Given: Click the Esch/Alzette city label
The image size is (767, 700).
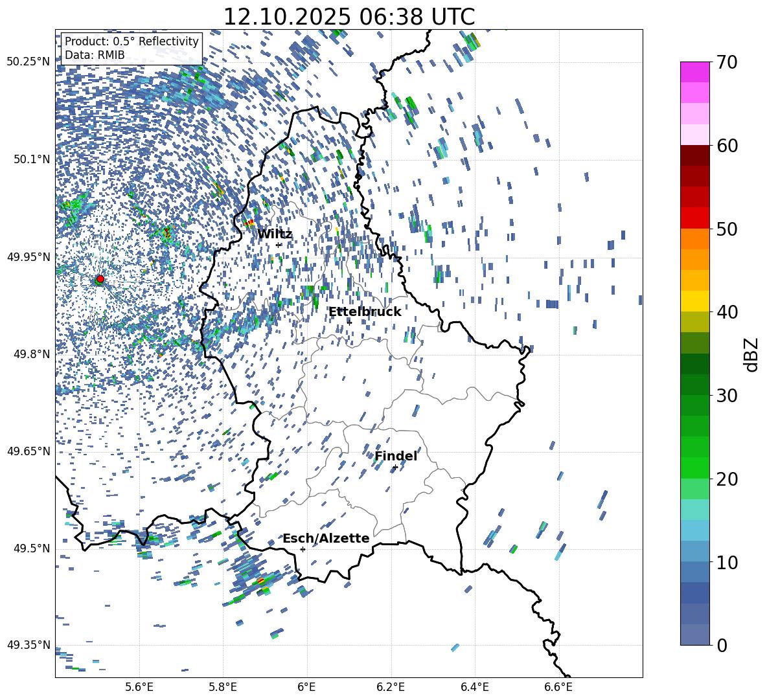Looking at the screenshot, I should point(326,538).
